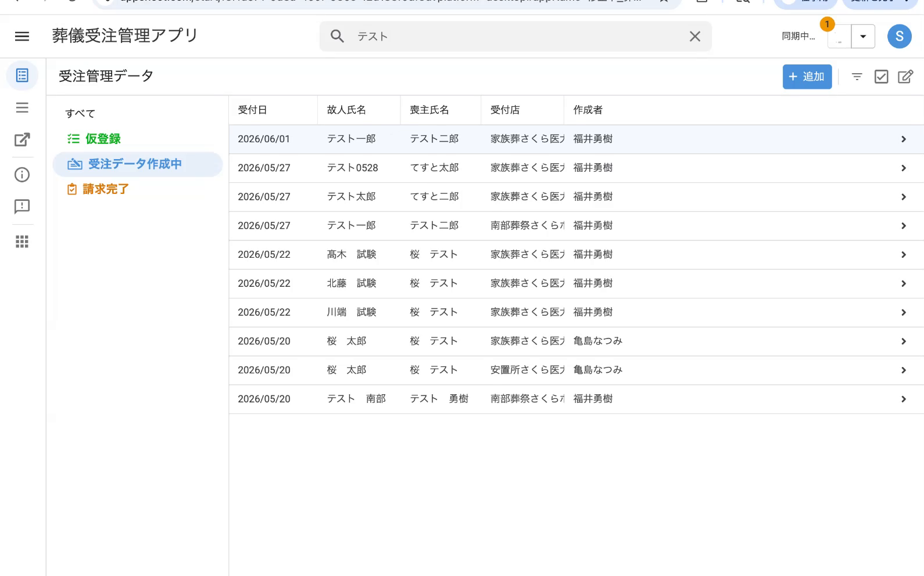Sort by 喪主氏名 column header
This screenshot has width=924, height=576.
(429, 110)
